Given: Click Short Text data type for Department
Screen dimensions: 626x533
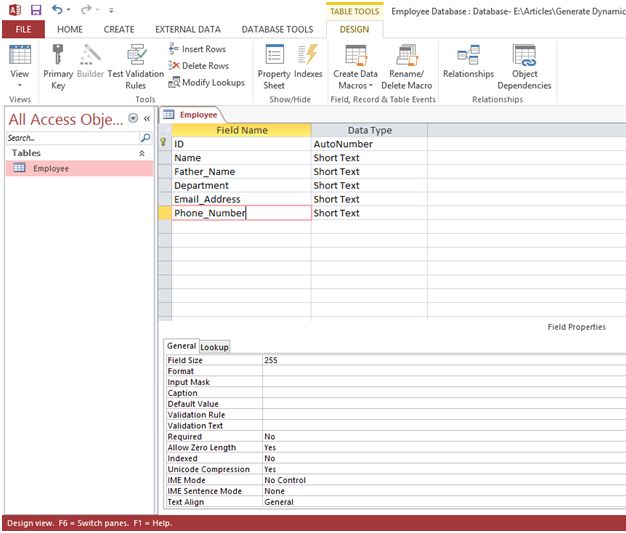Looking at the screenshot, I should click(x=369, y=186).
